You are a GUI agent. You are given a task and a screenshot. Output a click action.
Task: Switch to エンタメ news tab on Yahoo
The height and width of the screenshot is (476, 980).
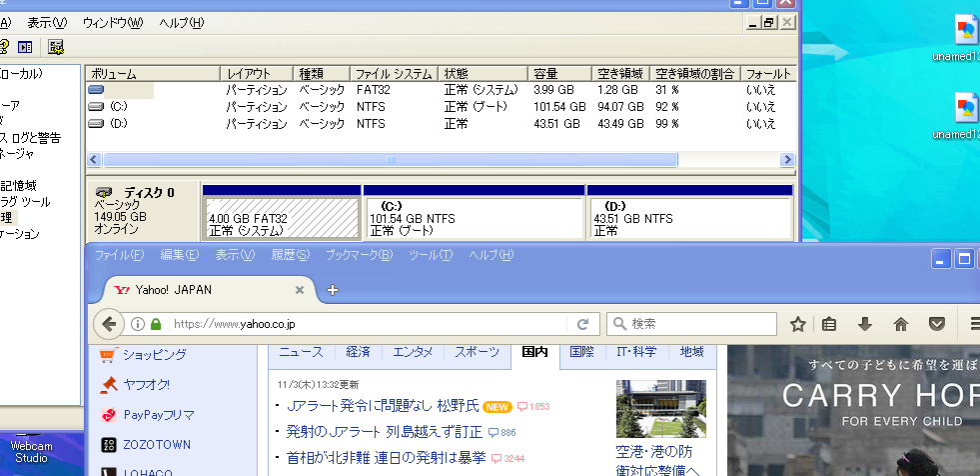(414, 352)
